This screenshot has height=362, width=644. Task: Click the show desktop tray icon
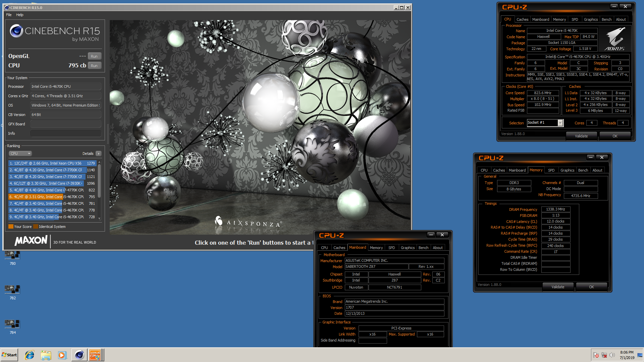click(x=640, y=355)
